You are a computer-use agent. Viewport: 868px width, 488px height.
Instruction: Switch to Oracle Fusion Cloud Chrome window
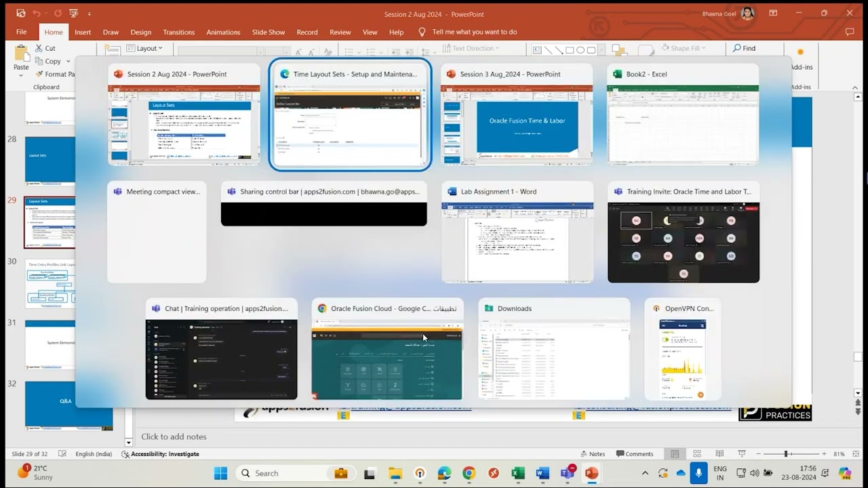[388, 349]
